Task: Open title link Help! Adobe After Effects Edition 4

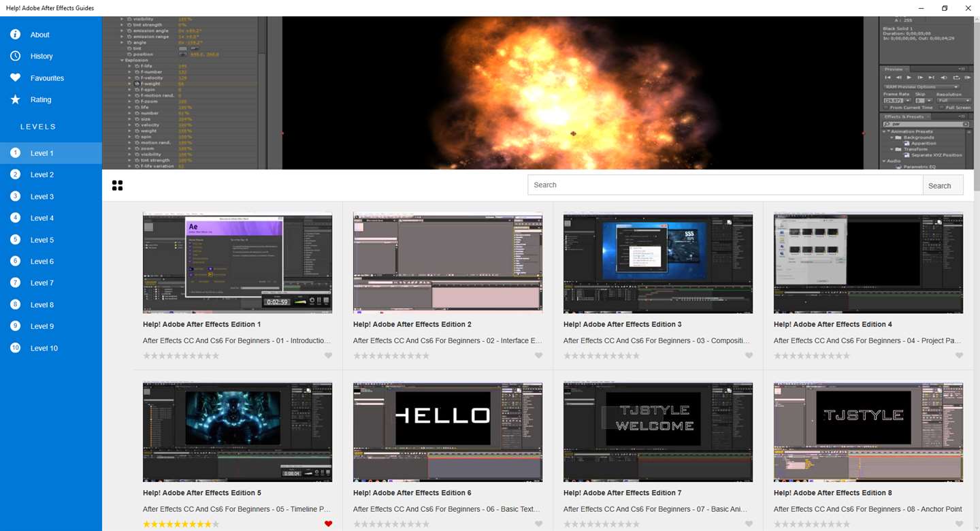Action: [833, 324]
